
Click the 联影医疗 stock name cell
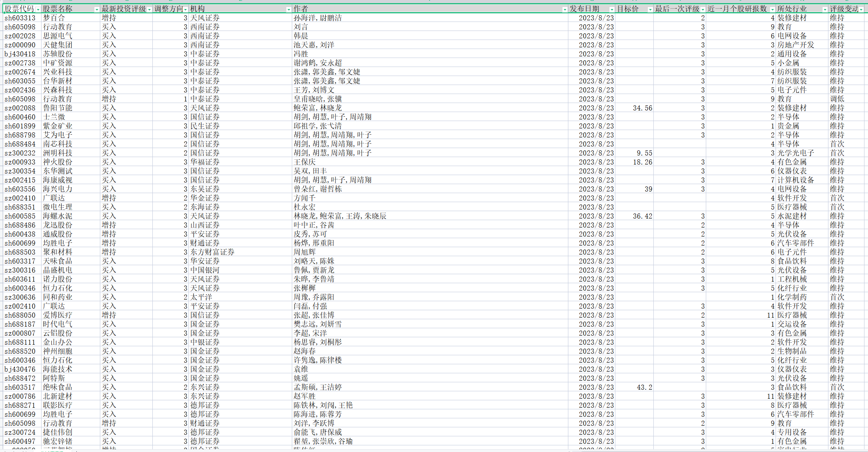(71, 405)
